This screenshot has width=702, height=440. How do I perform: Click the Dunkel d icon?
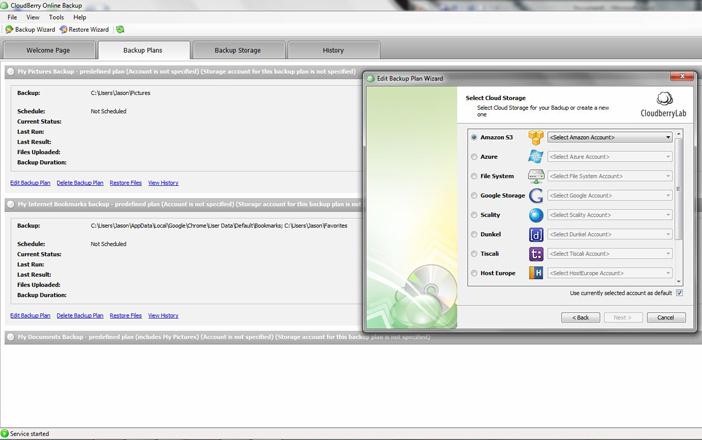coord(536,234)
